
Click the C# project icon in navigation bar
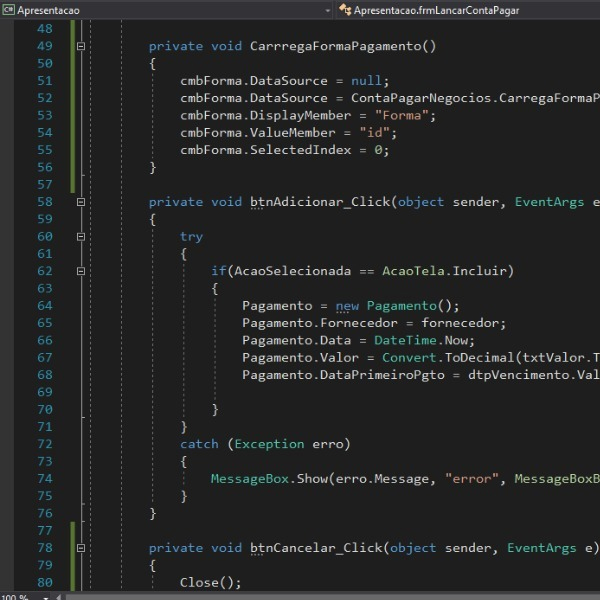(9, 10)
